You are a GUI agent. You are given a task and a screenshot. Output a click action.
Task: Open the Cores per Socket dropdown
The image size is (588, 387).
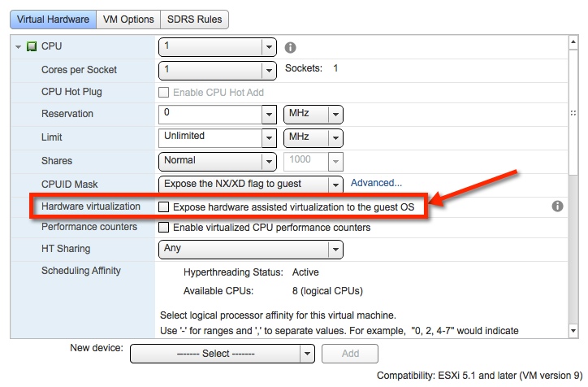[218, 71]
